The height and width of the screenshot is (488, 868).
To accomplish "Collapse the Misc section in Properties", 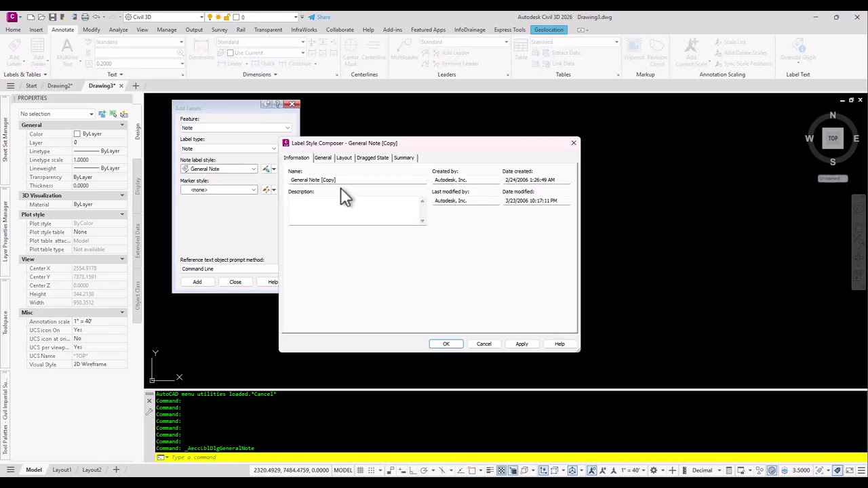I will pos(122,313).
